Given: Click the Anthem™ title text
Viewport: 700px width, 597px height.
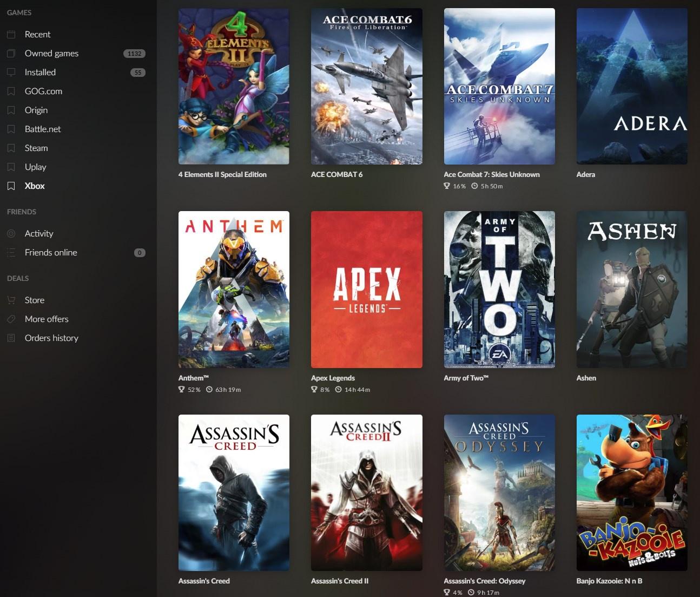Looking at the screenshot, I should pos(193,378).
